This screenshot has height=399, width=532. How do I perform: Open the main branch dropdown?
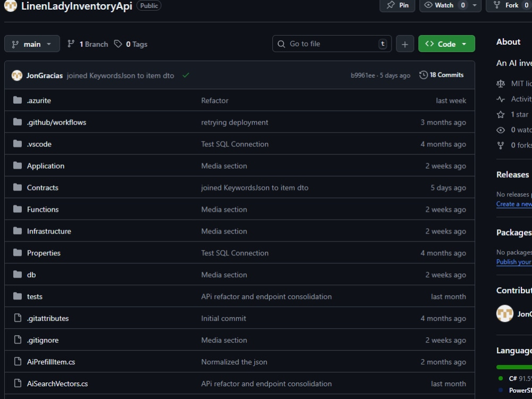pos(32,44)
